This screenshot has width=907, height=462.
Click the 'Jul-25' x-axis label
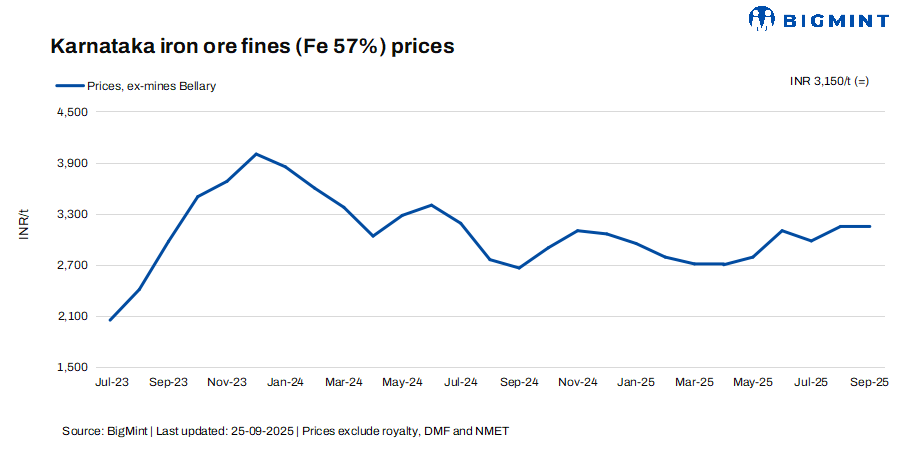(811, 382)
